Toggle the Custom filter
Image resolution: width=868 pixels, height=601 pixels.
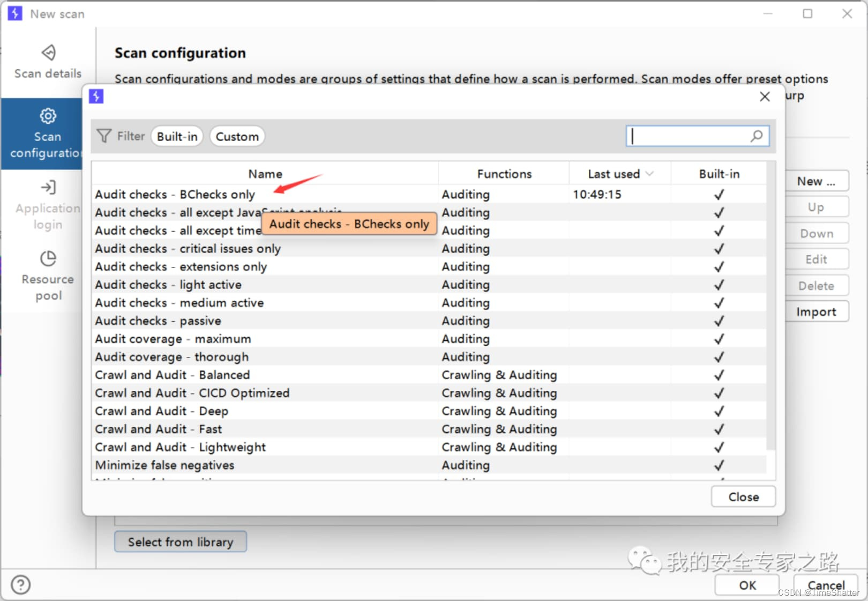click(x=237, y=137)
